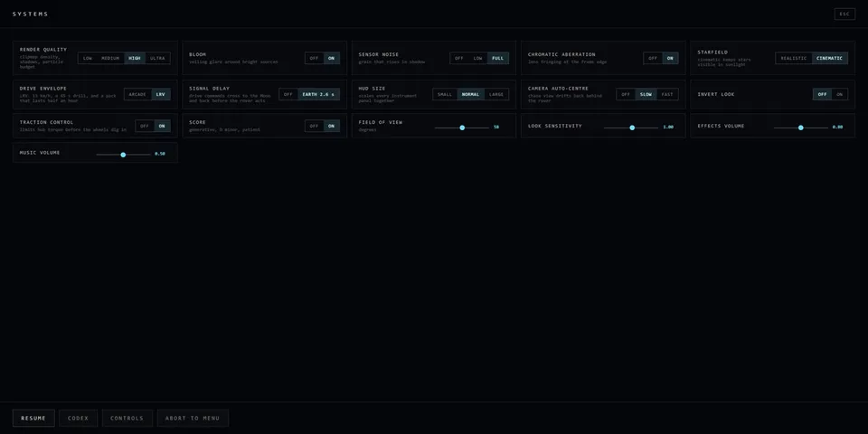
Task: Set Sensor Noise to LOW
Action: (477, 58)
